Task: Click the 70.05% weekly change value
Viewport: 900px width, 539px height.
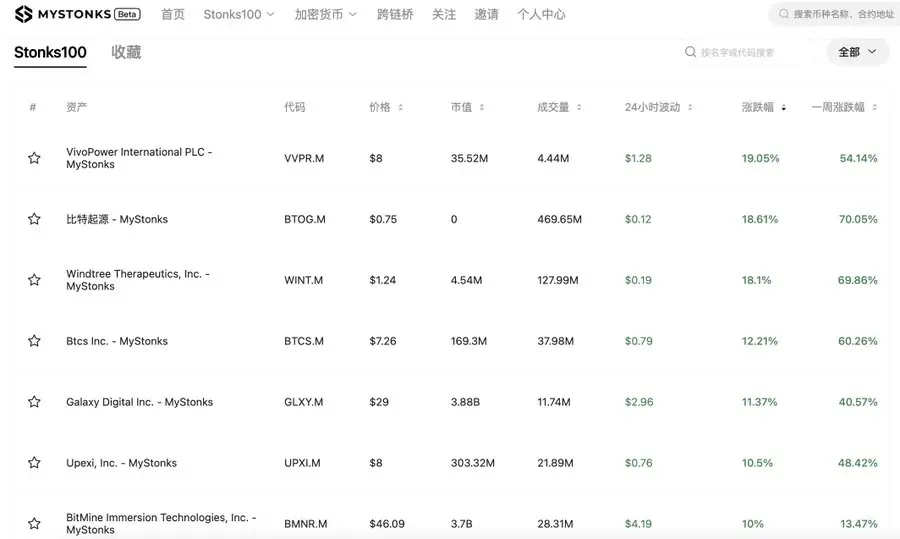Action: point(858,219)
